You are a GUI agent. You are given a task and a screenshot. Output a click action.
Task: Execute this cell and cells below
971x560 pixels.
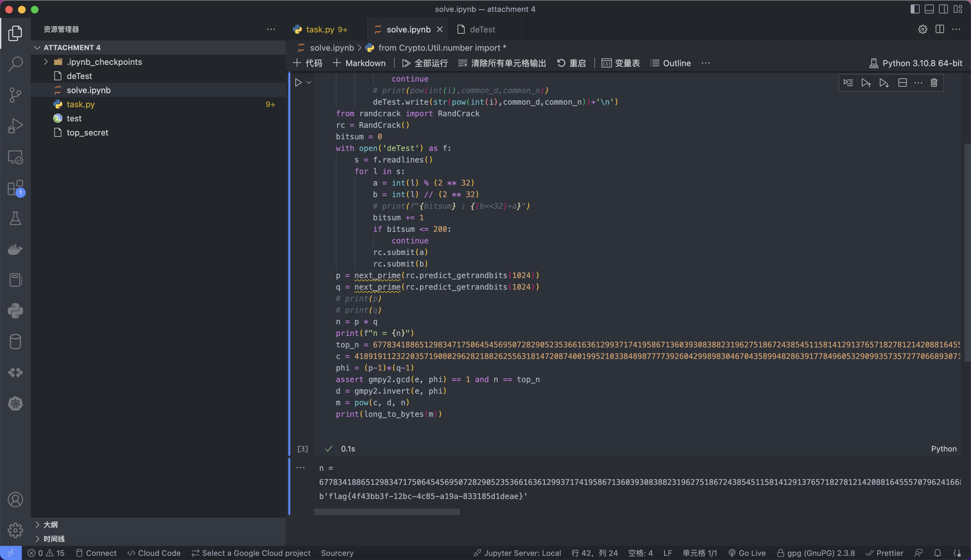[x=884, y=83]
